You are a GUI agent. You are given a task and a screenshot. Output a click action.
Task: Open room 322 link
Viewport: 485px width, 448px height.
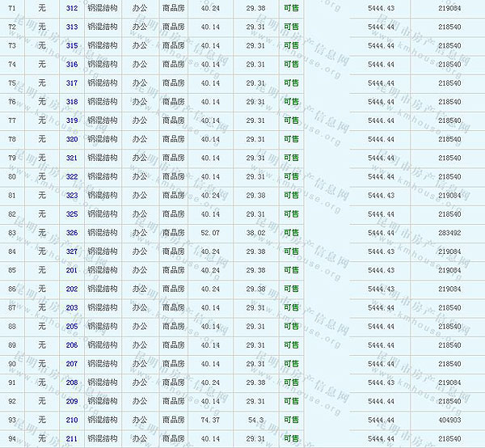coord(72,176)
